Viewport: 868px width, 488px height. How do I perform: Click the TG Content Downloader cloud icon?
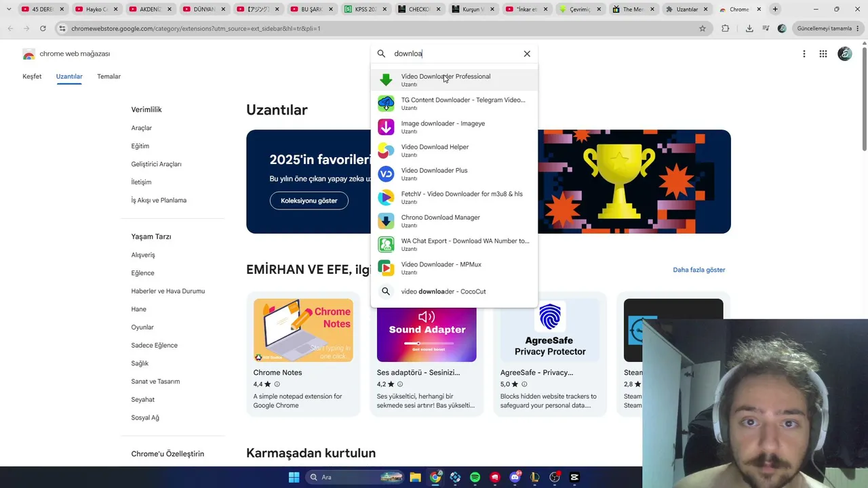386,103
